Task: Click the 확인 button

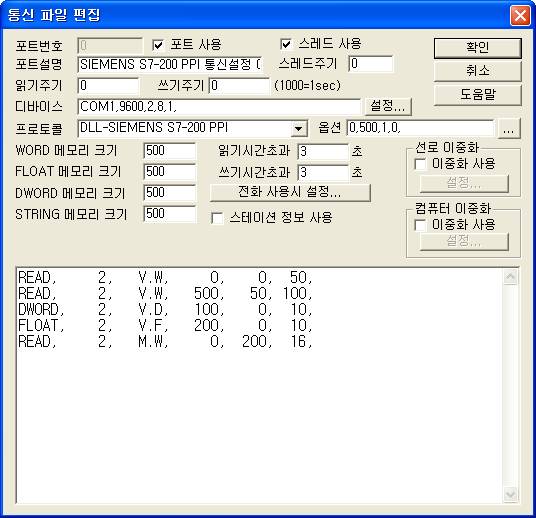Action: click(478, 48)
